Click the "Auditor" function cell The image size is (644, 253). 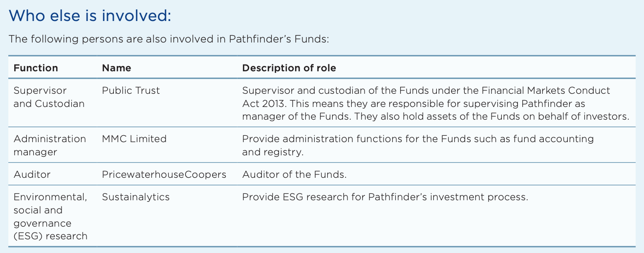tap(32, 174)
